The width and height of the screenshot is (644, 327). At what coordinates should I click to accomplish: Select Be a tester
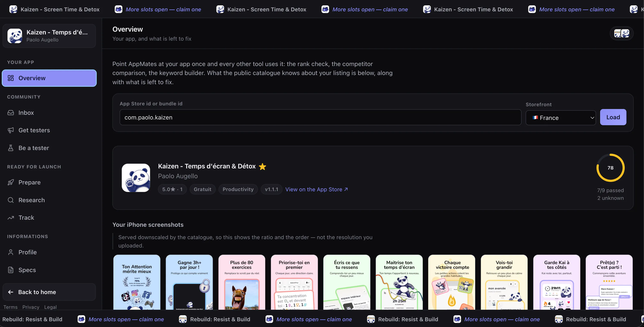pyautogui.click(x=49, y=148)
